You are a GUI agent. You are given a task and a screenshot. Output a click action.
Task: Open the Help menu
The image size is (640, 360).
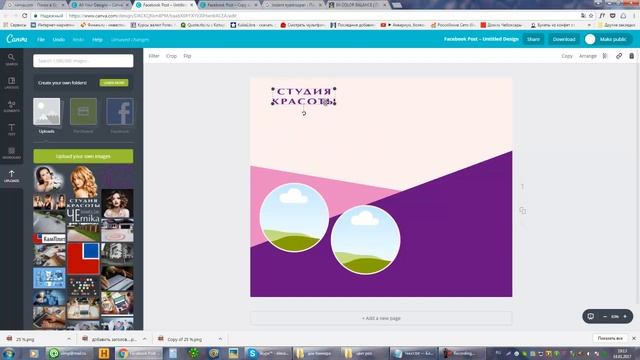97,40
